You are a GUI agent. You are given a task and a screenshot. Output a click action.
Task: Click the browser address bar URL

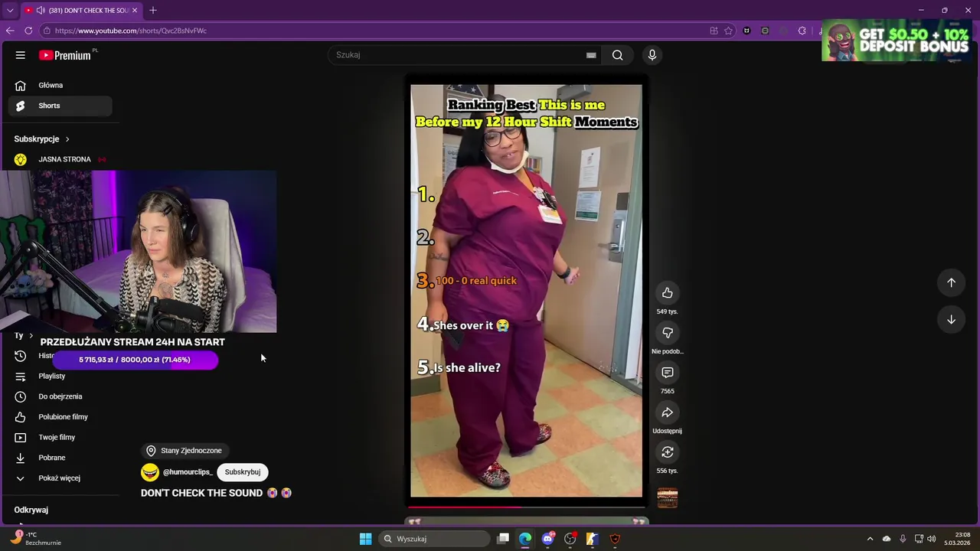[131, 31]
